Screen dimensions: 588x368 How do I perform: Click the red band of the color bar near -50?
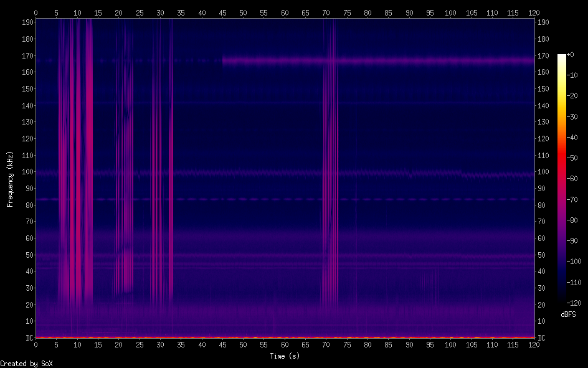point(562,158)
